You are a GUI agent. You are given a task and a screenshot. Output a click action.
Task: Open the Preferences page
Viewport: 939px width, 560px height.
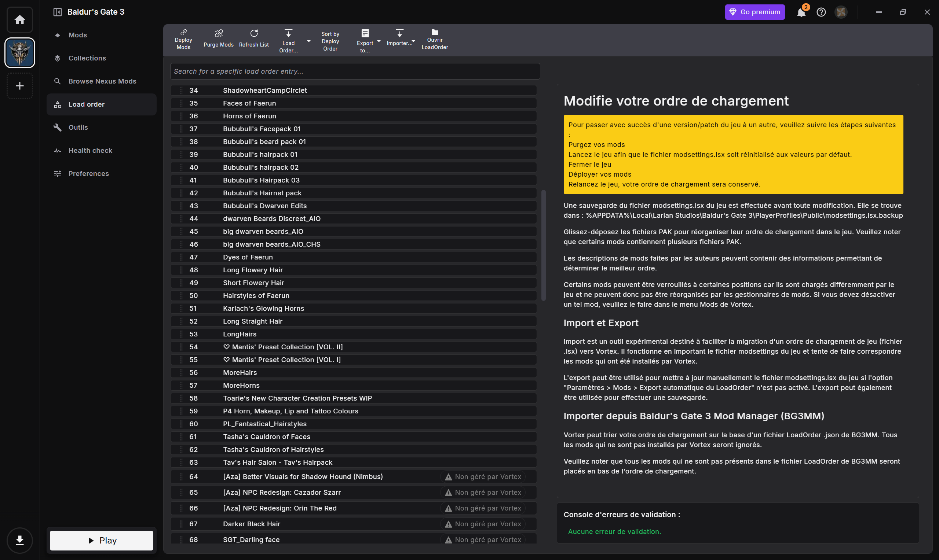tap(101, 174)
